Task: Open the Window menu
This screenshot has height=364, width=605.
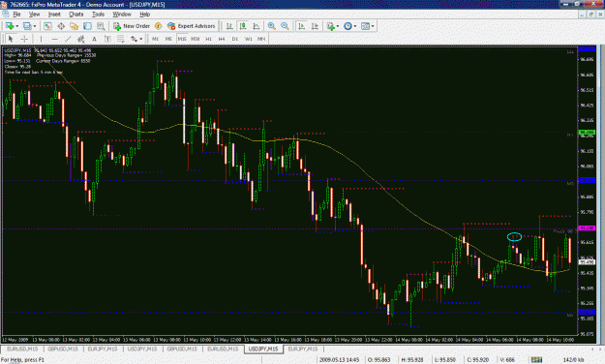Action: click(122, 15)
